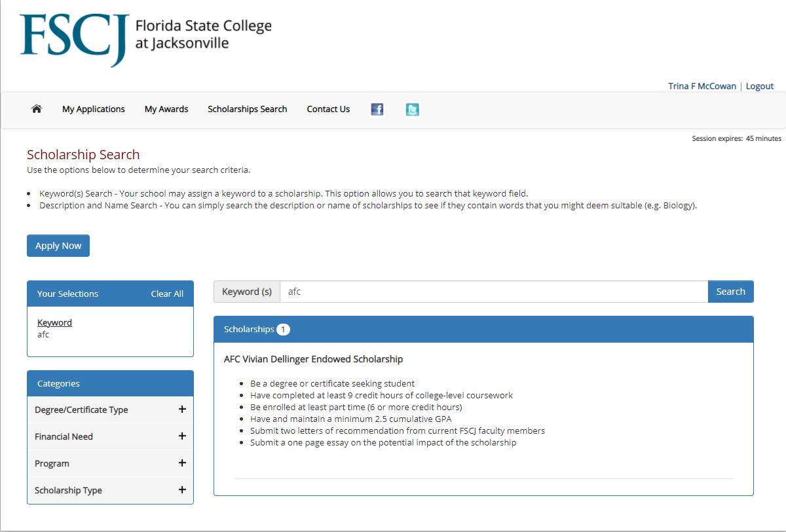The width and height of the screenshot is (786, 532).
Task: Focus the Keyword(s) search input field
Action: tap(494, 292)
